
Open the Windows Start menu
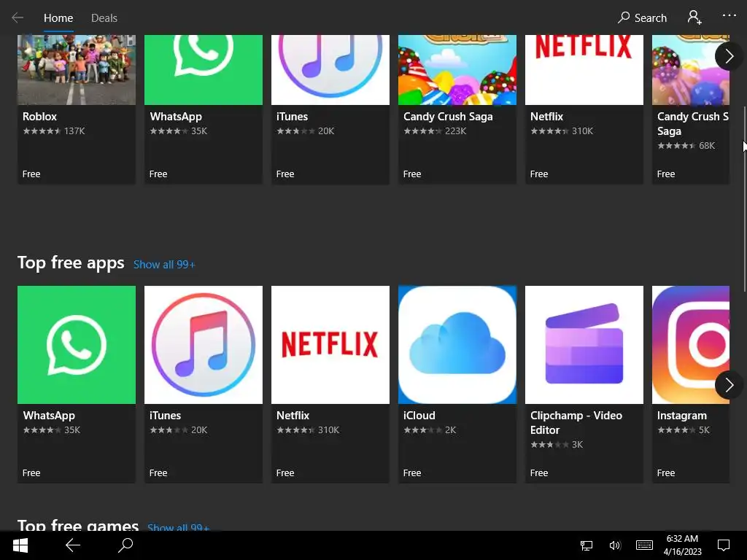20,545
